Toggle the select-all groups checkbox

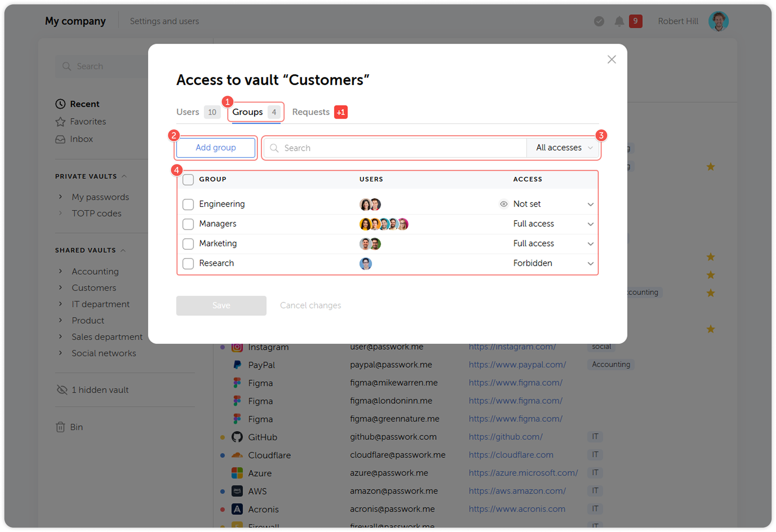(188, 179)
